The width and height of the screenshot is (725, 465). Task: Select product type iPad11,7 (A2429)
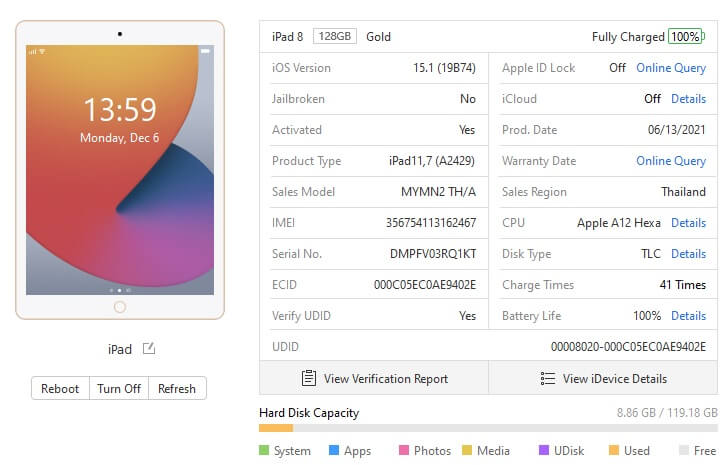(x=432, y=161)
